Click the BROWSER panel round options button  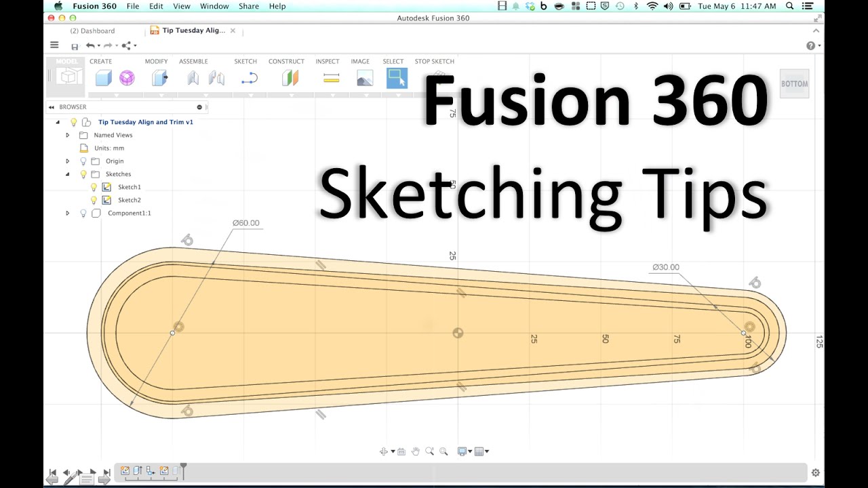pos(199,107)
